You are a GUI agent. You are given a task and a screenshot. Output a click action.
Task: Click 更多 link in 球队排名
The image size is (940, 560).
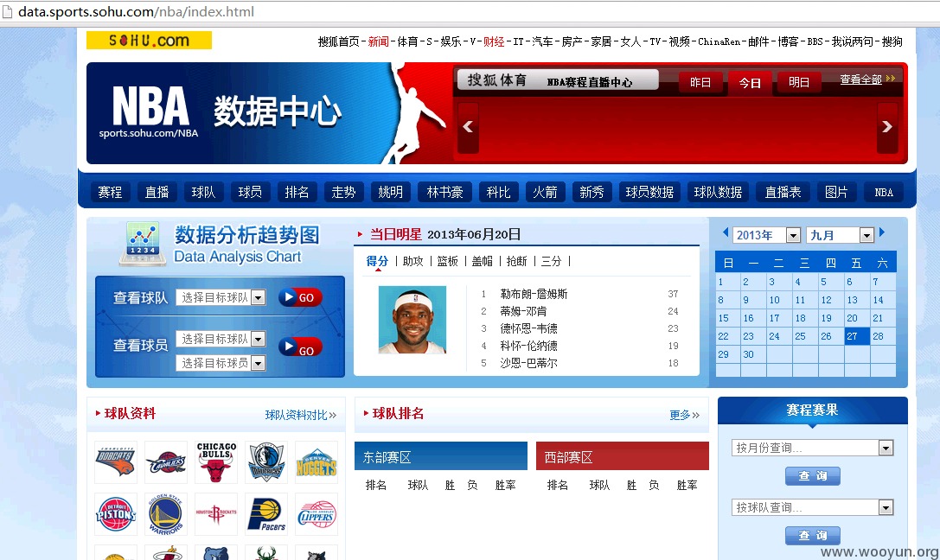click(685, 415)
